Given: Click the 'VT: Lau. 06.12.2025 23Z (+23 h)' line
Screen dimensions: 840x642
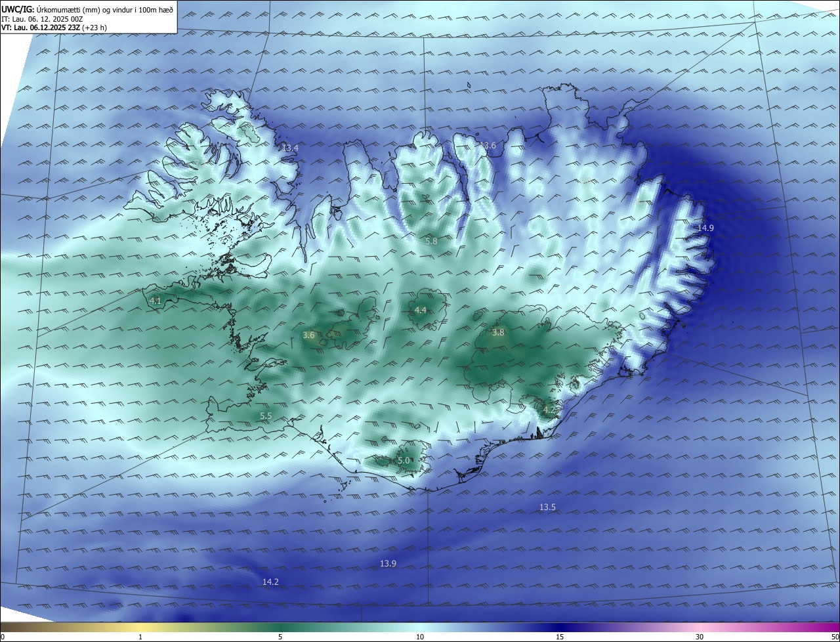Looking at the screenshot, I should [x=54, y=28].
